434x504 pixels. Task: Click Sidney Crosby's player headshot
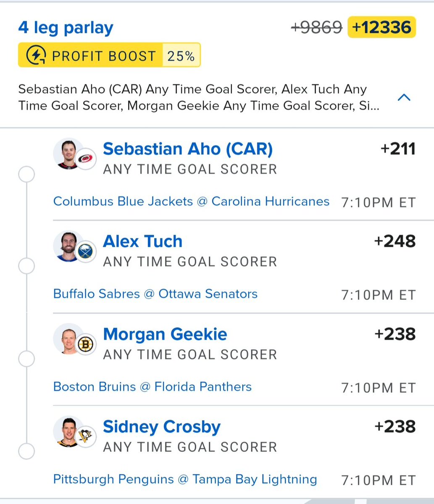click(x=67, y=430)
